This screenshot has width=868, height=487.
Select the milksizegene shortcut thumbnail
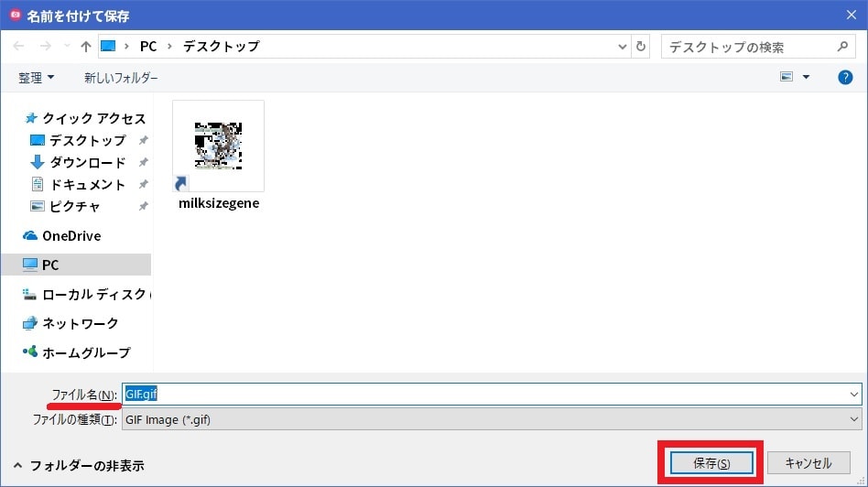[x=218, y=146]
